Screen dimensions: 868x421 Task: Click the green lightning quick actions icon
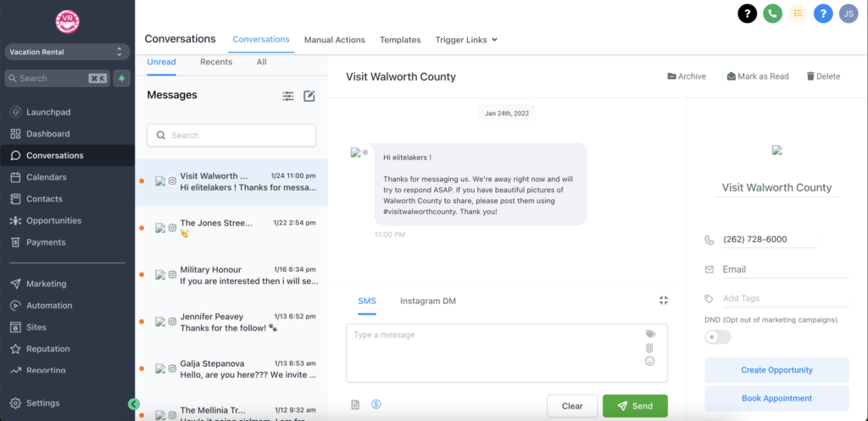122,79
